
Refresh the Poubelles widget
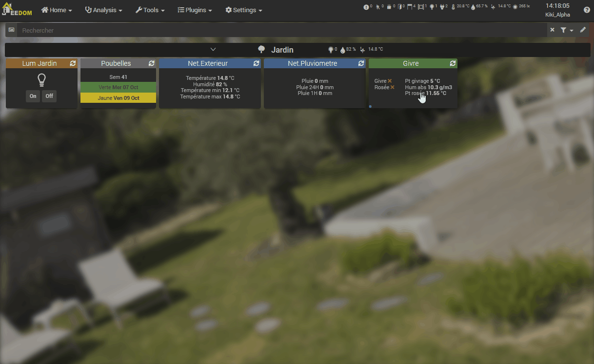point(151,63)
